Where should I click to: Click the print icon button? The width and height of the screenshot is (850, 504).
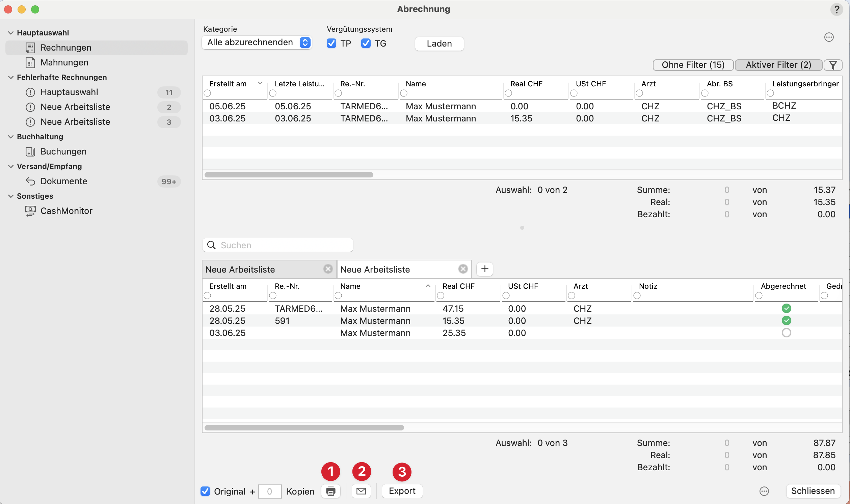[x=330, y=491]
